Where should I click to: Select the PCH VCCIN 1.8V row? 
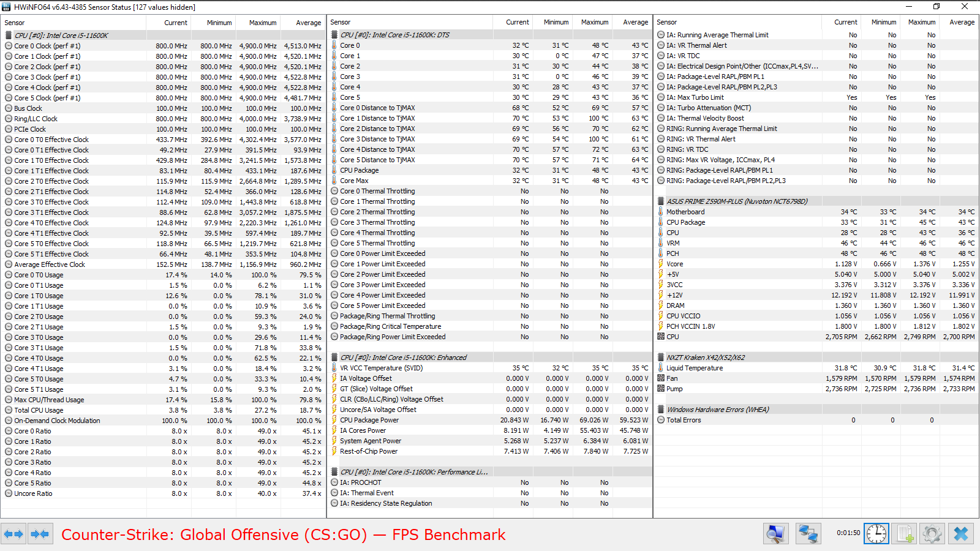(x=816, y=326)
